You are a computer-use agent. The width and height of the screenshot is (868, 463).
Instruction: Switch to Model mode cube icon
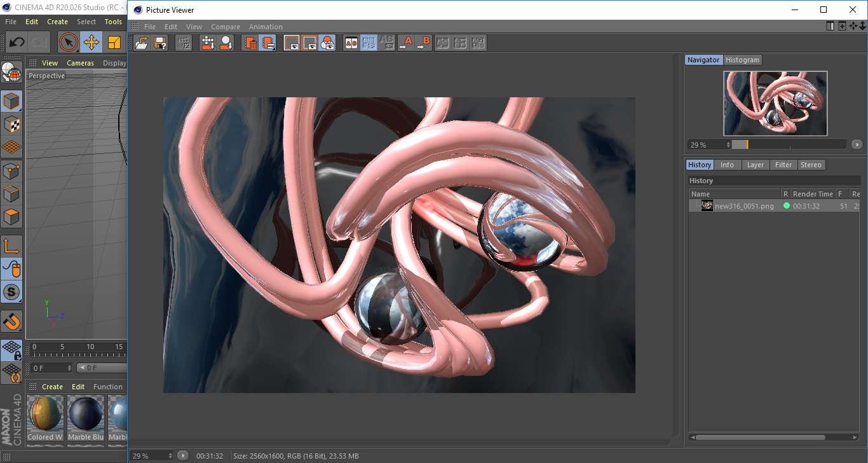coord(11,101)
